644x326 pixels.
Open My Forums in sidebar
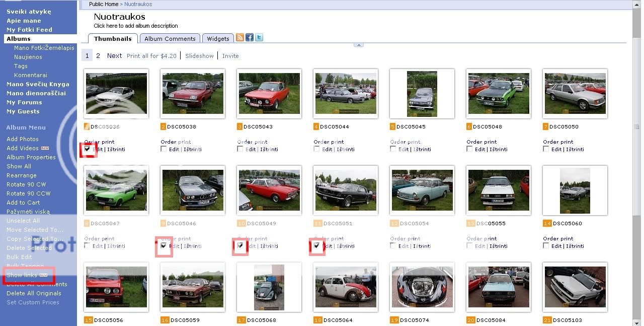point(24,102)
